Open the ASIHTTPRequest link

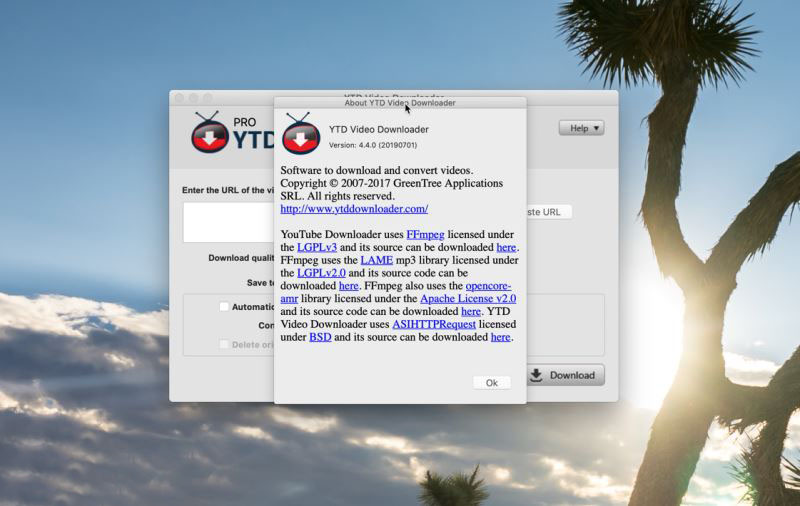point(434,324)
